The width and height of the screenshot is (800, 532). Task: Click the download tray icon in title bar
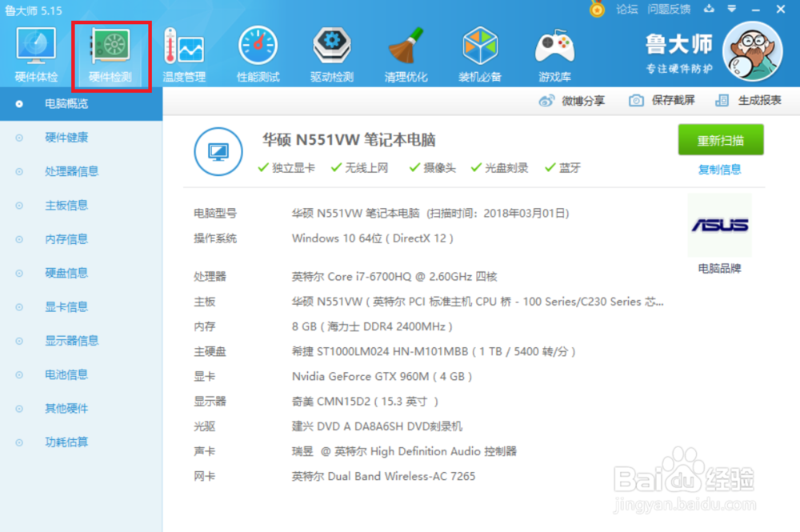pos(709,9)
